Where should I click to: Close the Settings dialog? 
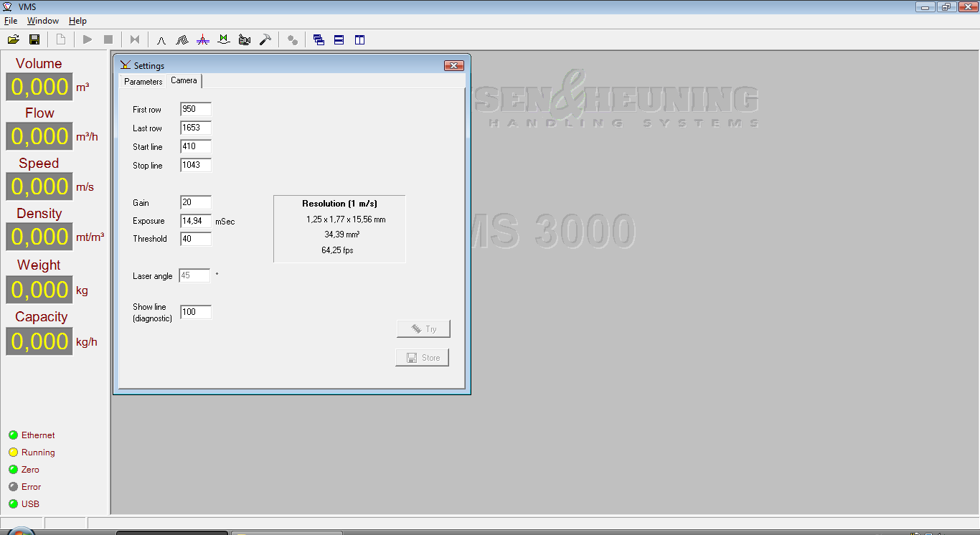point(453,65)
